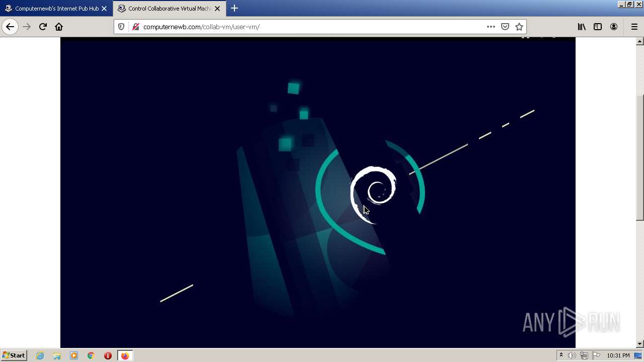Launch Internet Explorer from taskbar
The image size is (644, 362).
point(40,355)
